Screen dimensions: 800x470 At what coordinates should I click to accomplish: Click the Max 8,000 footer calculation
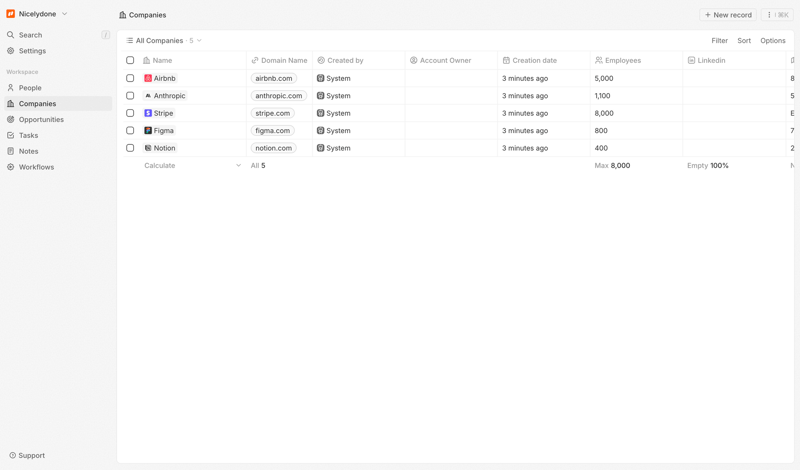[x=612, y=165]
